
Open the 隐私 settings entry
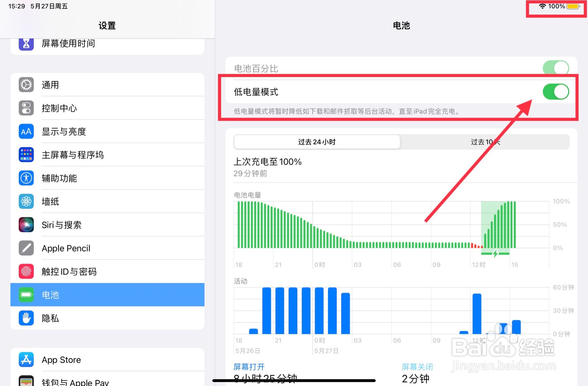[x=51, y=318]
